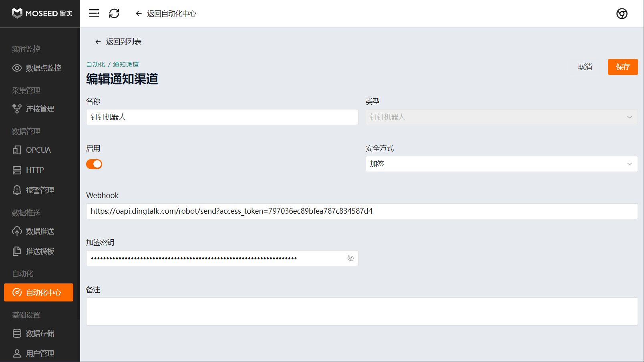
Task: Click the back arrow beside 返回到列表
Action: pos(98,42)
